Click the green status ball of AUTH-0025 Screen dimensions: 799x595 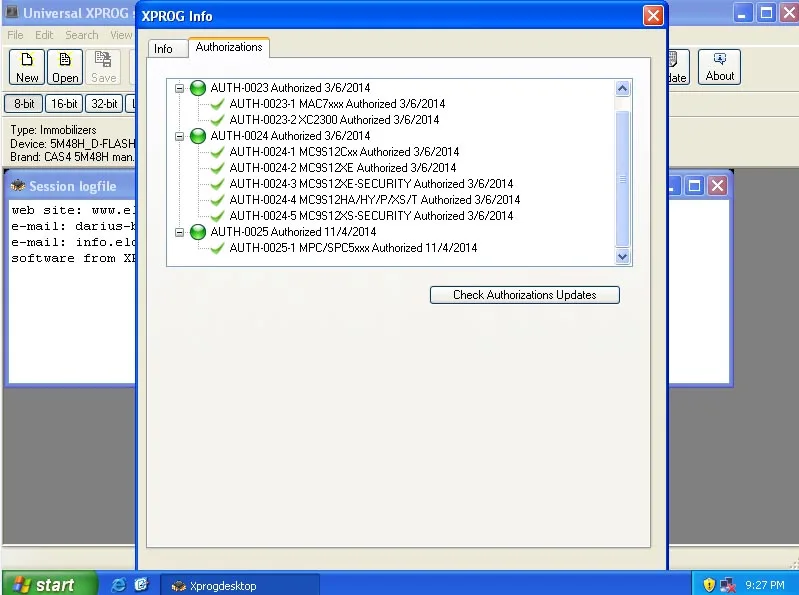click(198, 232)
